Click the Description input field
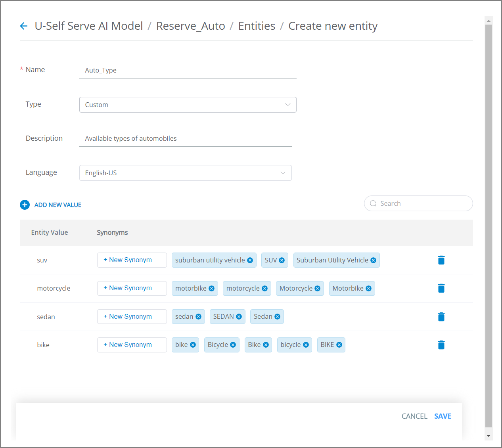 pyautogui.click(x=186, y=139)
